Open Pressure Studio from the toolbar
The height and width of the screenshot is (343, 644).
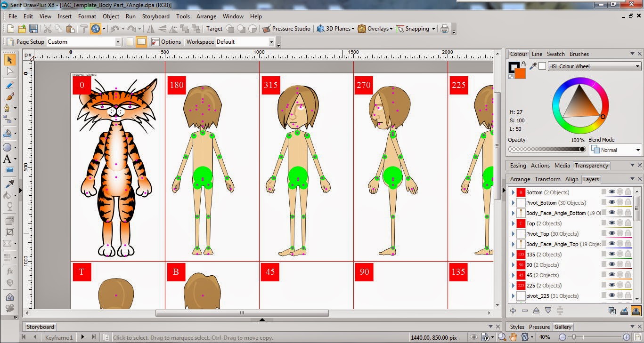point(286,28)
